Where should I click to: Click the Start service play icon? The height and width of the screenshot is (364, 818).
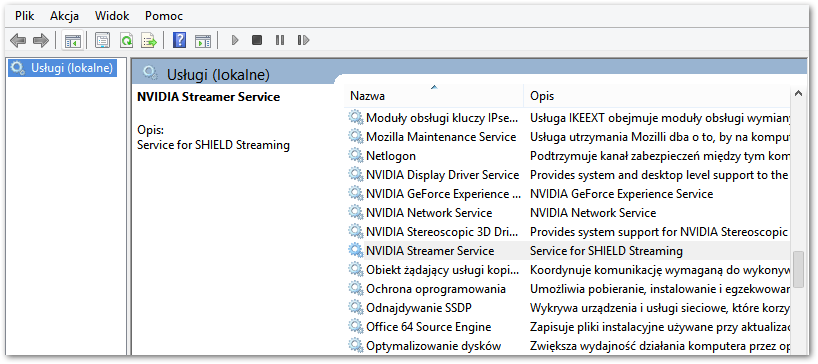(x=235, y=40)
